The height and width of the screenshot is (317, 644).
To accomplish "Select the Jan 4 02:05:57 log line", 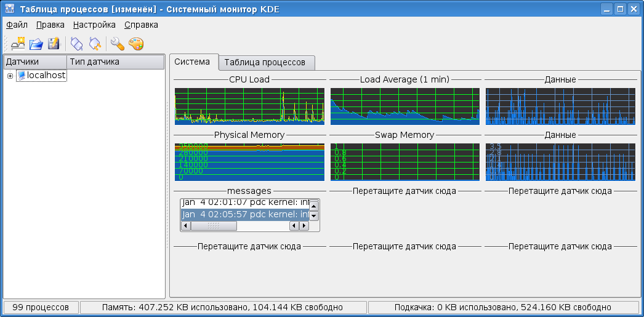I will point(245,214).
